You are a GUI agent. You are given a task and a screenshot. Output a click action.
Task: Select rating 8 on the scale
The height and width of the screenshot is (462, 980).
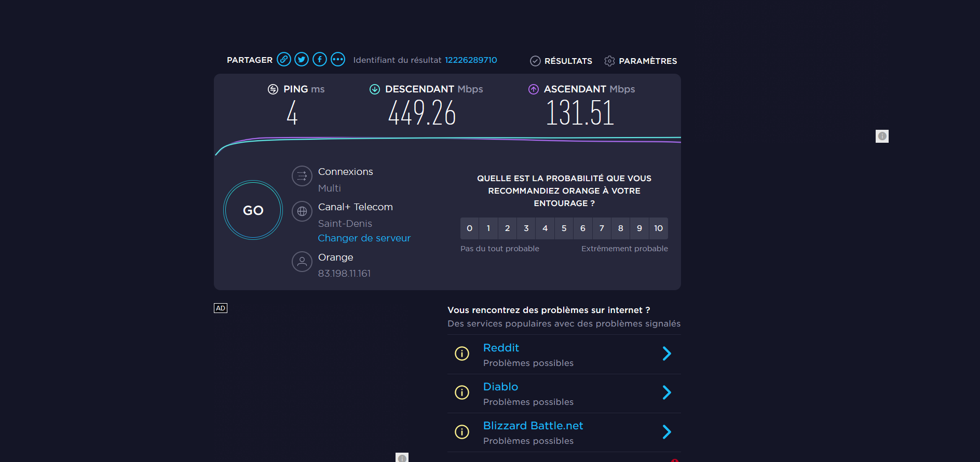tap(620, 228)
